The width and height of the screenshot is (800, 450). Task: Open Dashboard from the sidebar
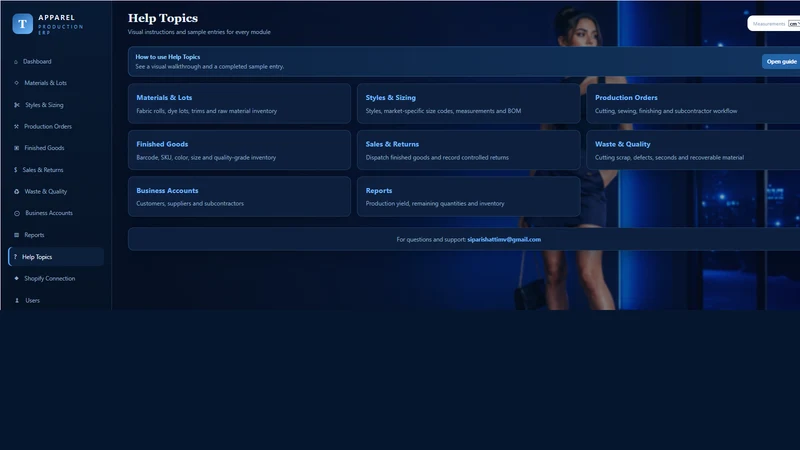pos(56,62)
